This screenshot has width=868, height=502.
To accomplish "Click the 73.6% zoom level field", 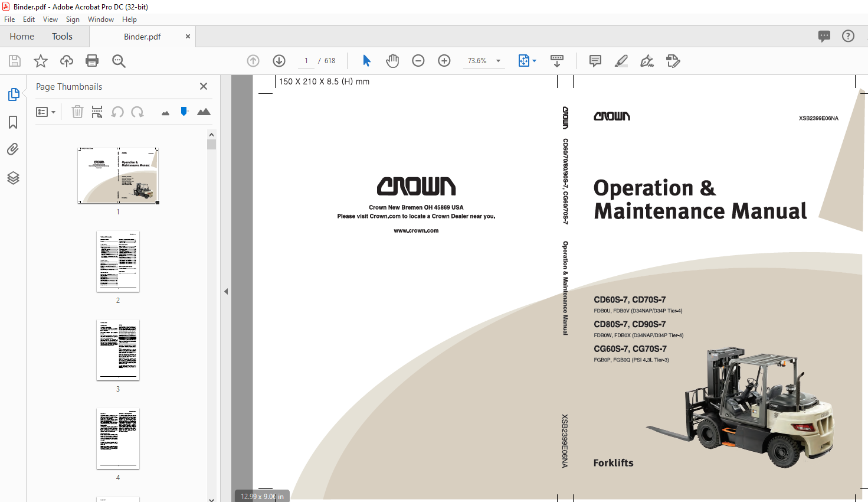I will [x=477, y=61].
